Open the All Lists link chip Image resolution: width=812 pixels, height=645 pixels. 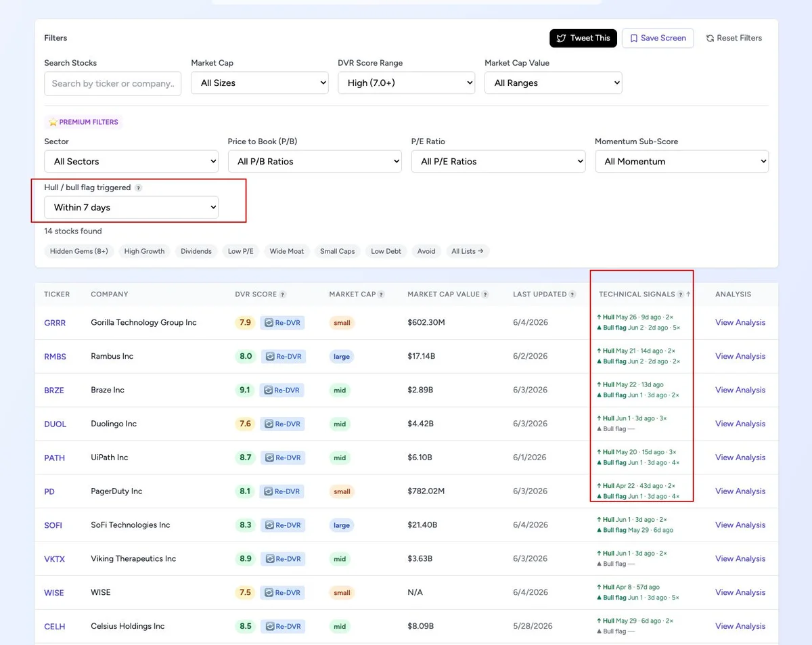pyautogui.click(x=468, y=251)
